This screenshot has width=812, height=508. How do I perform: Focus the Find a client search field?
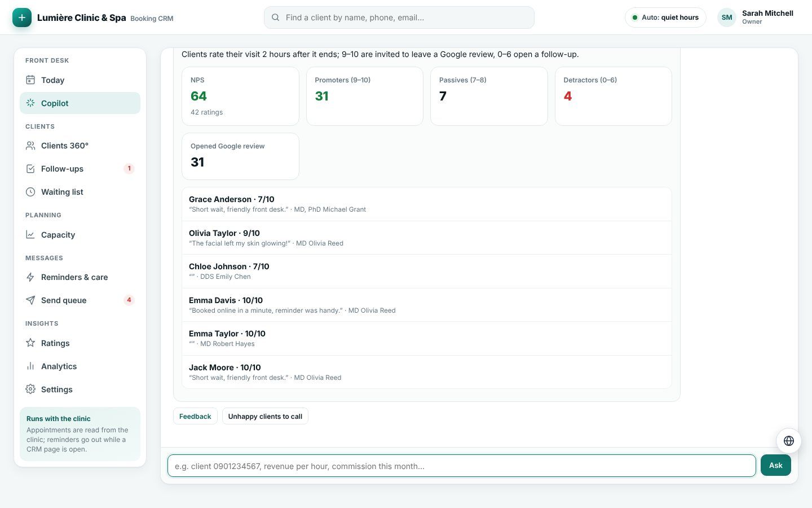399,17
